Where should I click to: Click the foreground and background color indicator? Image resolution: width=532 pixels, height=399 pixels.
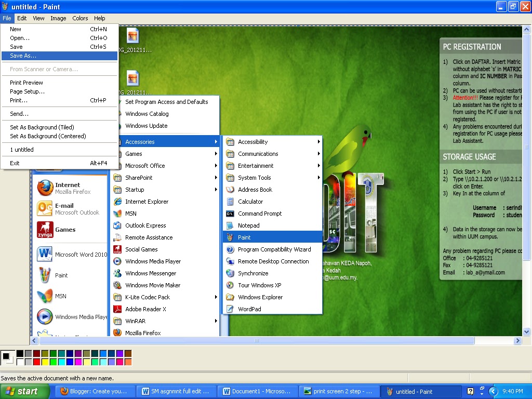[7, 358]
